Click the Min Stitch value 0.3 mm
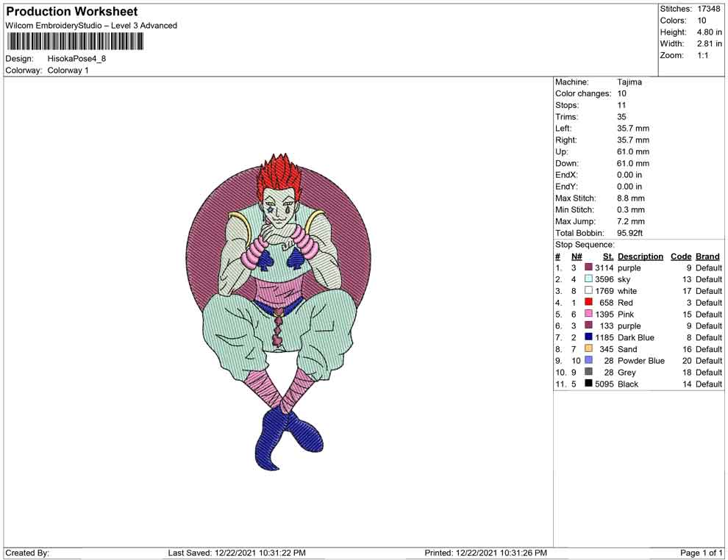Viewport: 728px width, 560px height. pyautogui.click(x=630, y=209)
